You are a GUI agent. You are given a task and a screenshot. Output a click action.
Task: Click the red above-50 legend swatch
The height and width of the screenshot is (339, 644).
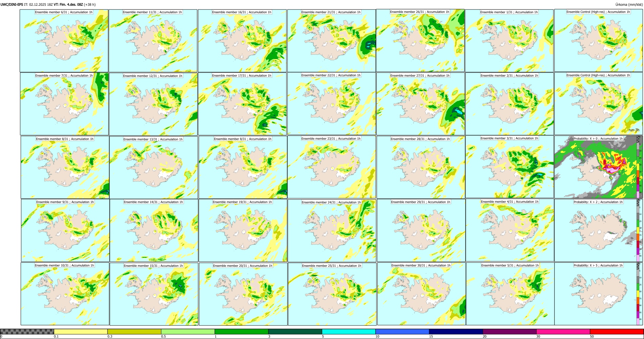tap(617, 332)
